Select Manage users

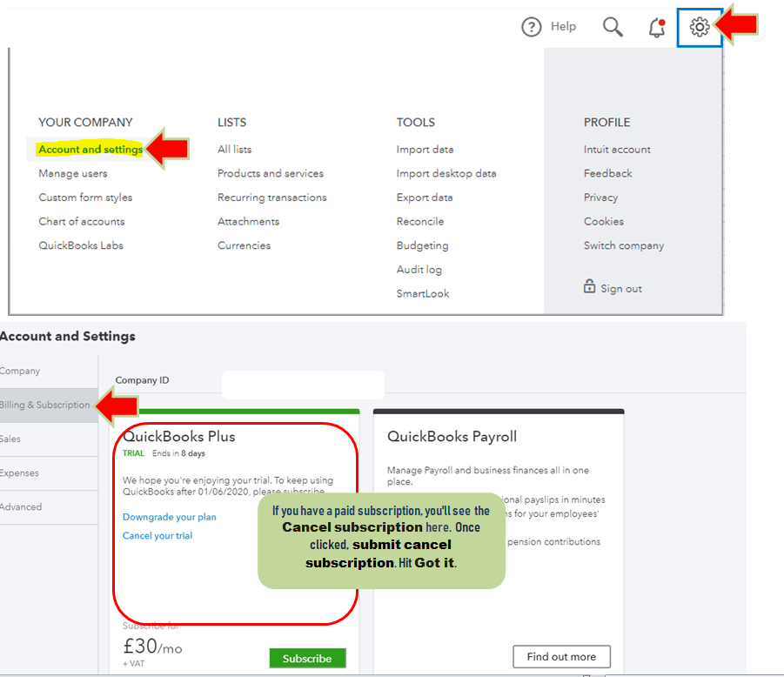73,173
